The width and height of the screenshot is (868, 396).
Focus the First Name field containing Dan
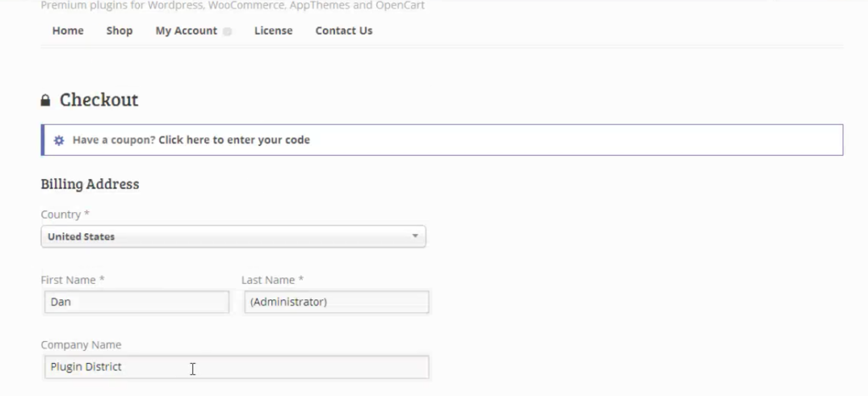tap(136, 302)
